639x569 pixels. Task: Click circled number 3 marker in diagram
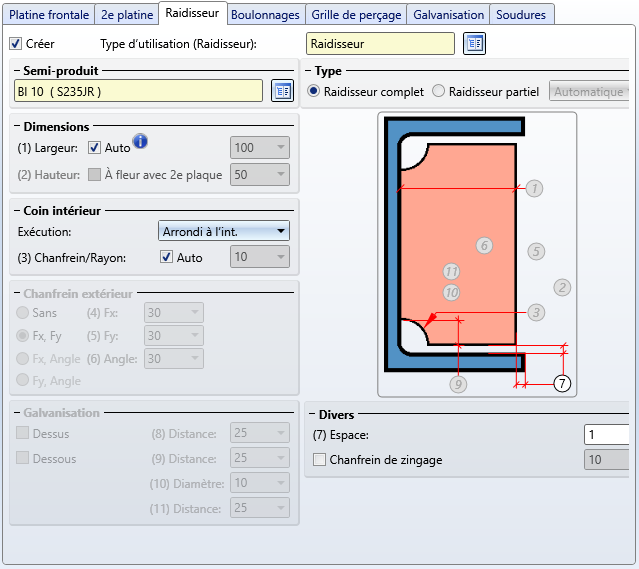(536, 313)
